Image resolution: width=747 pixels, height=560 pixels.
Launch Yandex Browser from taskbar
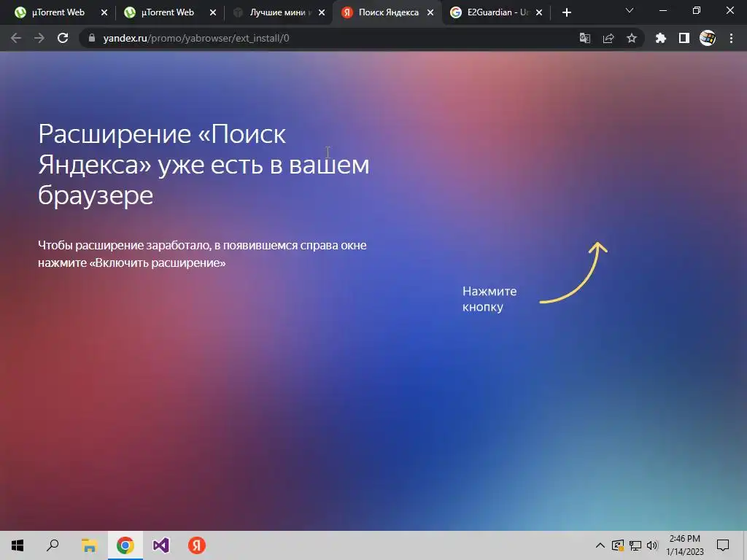pos(197,545)
